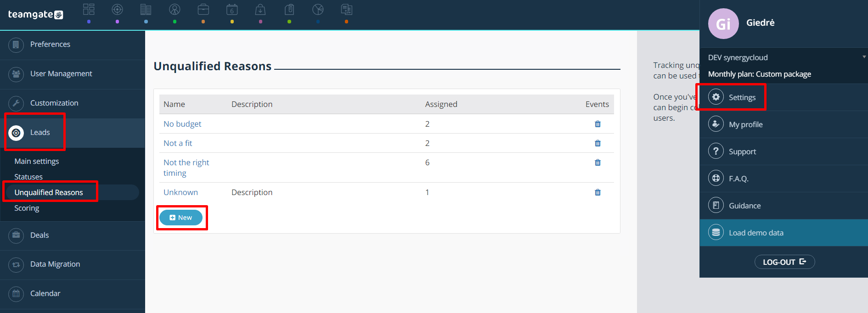
Task: Open F.A.Q. from the user menu
Action: pyautogui.click(x=783, y=179)
